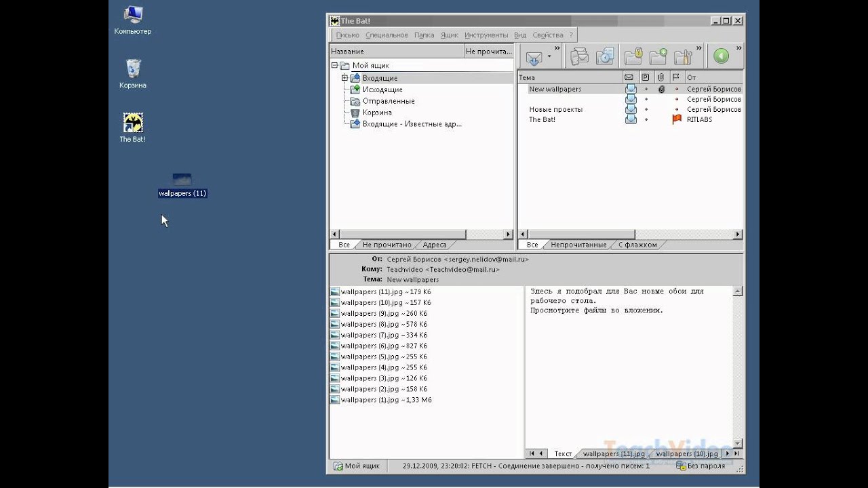Open the Письмо menu
868x488 pixels.
(x=347, y=35)
